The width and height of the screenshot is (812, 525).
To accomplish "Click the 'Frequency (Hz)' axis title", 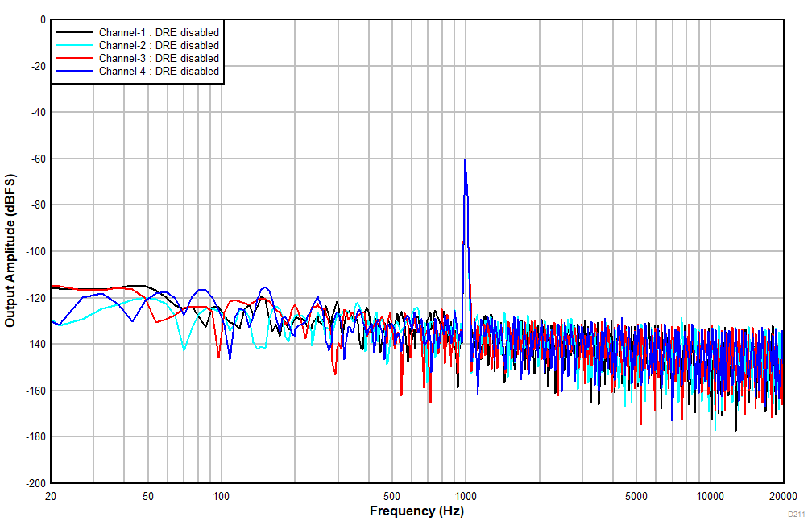I will pyautogui.click(x=416, y=511).
